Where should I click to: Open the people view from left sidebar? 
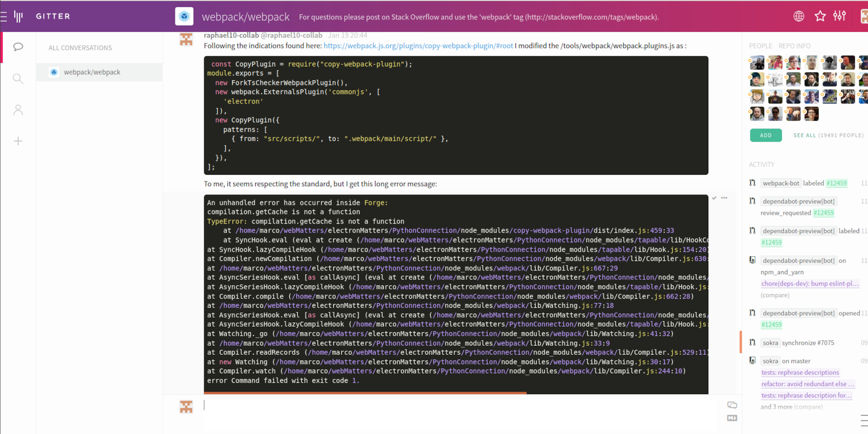click(17, 110)
